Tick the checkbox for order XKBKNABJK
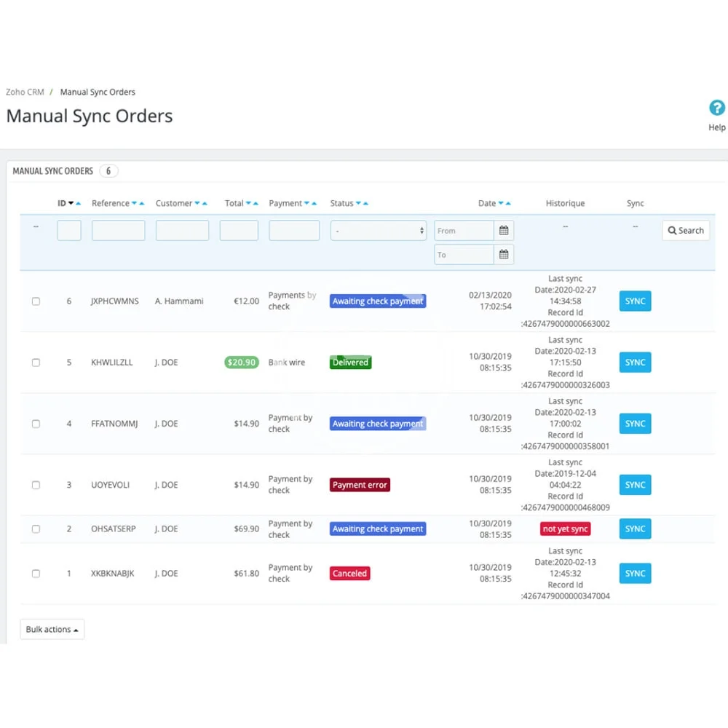This screenshot has height=728, width=728. [x=36, y=574]
